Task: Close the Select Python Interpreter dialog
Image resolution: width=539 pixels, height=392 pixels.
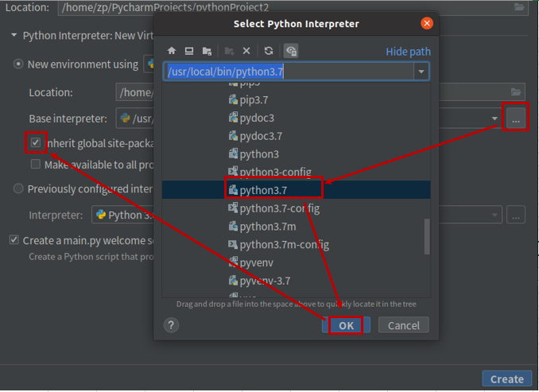Action: point(427,23)
